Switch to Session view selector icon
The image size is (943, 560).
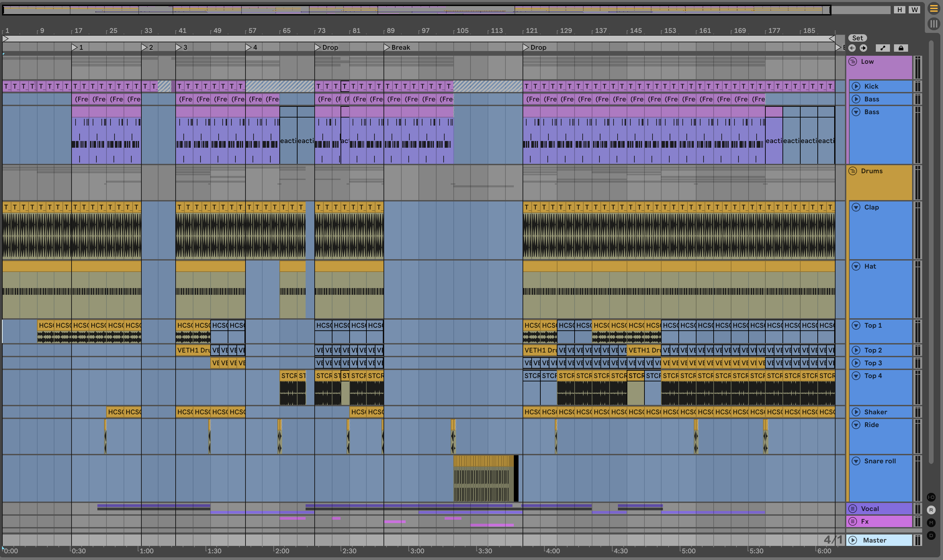934,24
